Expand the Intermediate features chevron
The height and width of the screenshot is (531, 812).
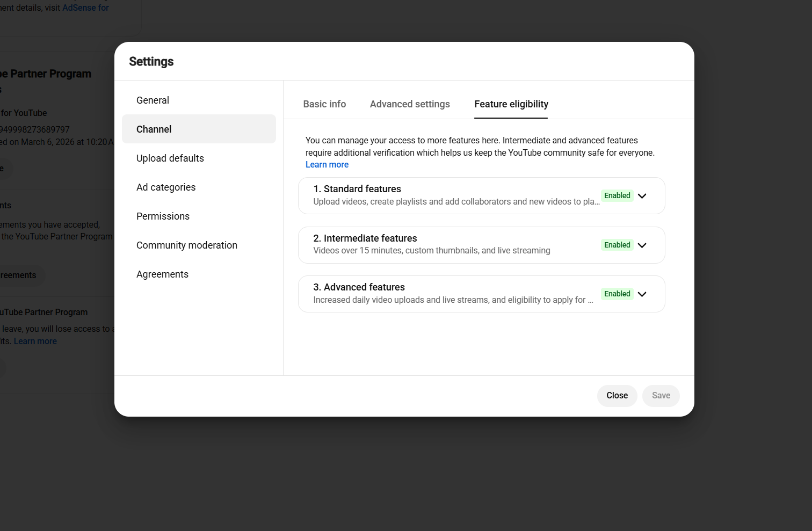click(x=642, y=245)
